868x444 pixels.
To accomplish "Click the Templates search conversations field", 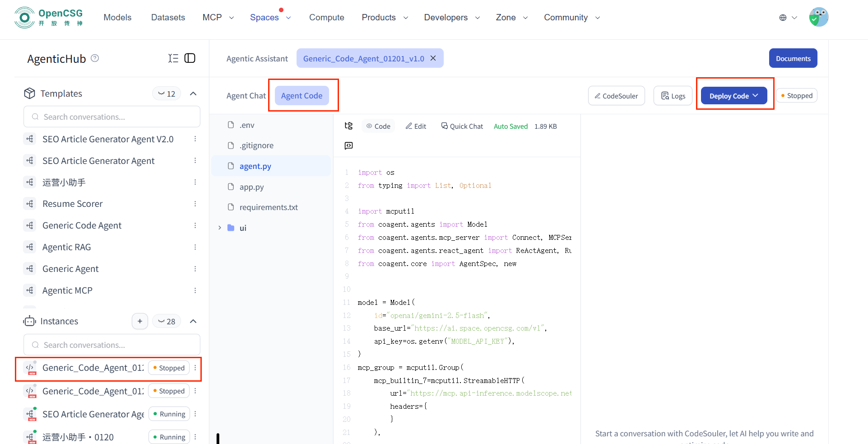I will pyautogui.click(x=112, y=117).
